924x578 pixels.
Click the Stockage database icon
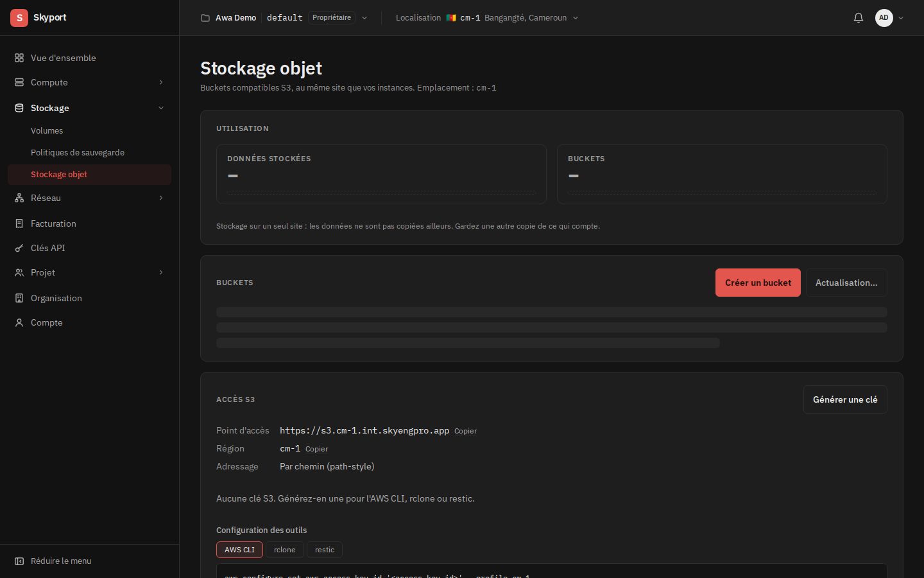19,108
